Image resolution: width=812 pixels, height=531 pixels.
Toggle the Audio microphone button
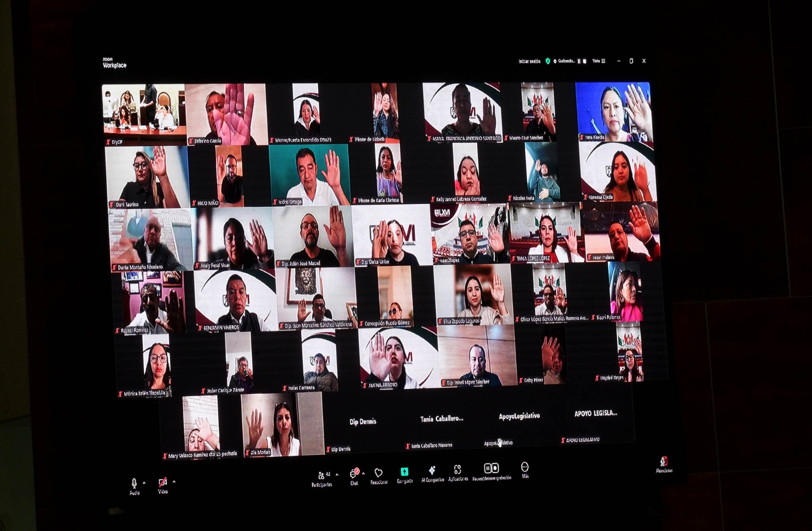tap(134, 483)
